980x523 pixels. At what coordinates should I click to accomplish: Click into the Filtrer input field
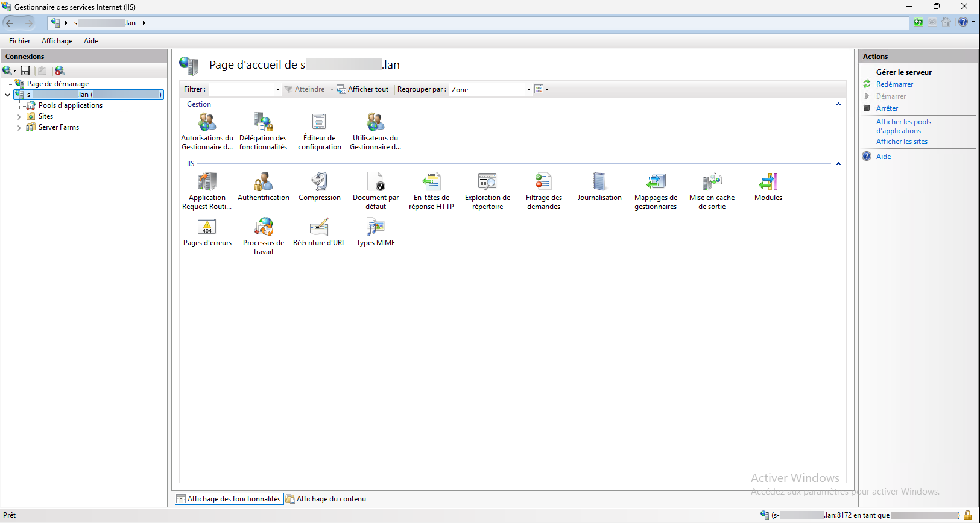[x=241, y=90]
